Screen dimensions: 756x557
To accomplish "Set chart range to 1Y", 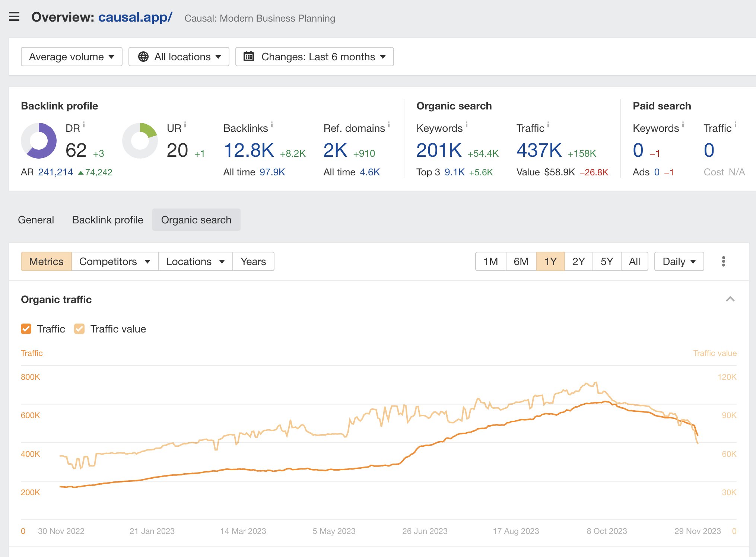I will point(550,261).
